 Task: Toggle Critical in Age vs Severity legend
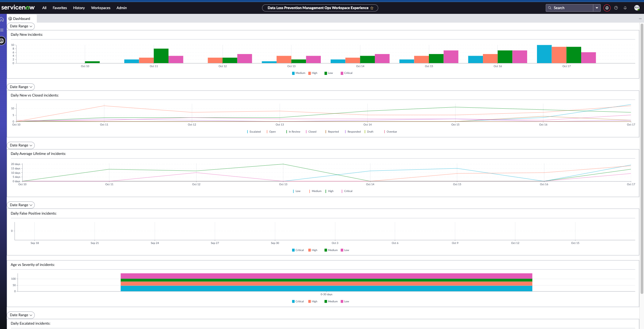(x=298, y=301)
